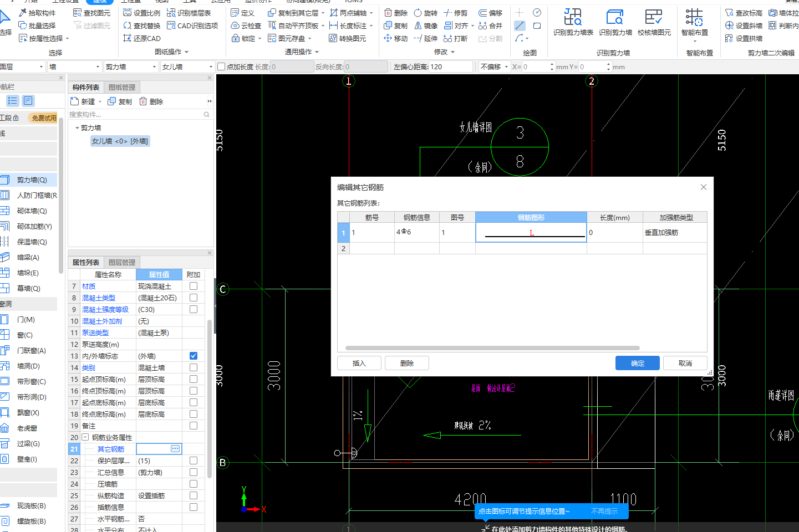
Task: Select the 批量选择 batch select tool
Action: pyautogui.click(x=37, y=25)
